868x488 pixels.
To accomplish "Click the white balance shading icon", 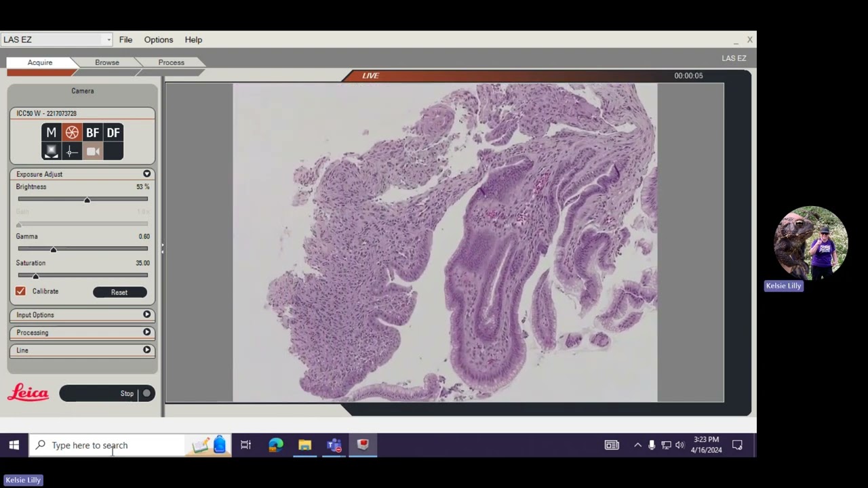I will click(52, 152).
